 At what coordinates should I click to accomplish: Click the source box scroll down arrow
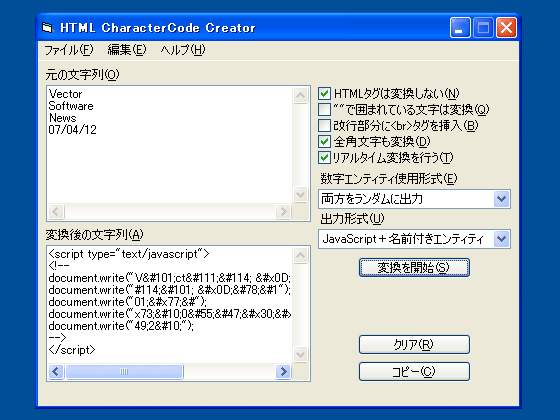click(x=300, y=194)
